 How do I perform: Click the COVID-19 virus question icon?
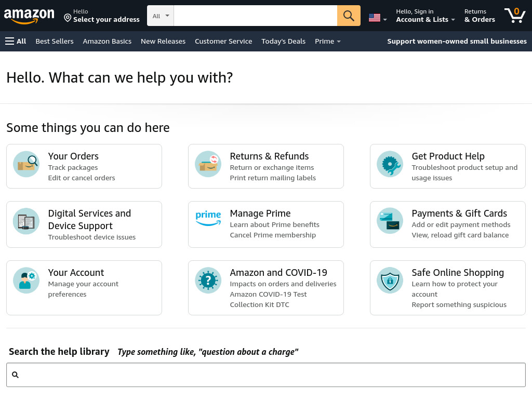coord(208,280)
